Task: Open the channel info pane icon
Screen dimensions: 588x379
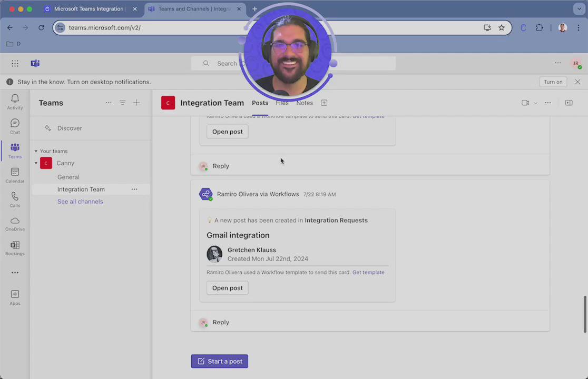Action: pyautogui.click(x=569, y=103)
